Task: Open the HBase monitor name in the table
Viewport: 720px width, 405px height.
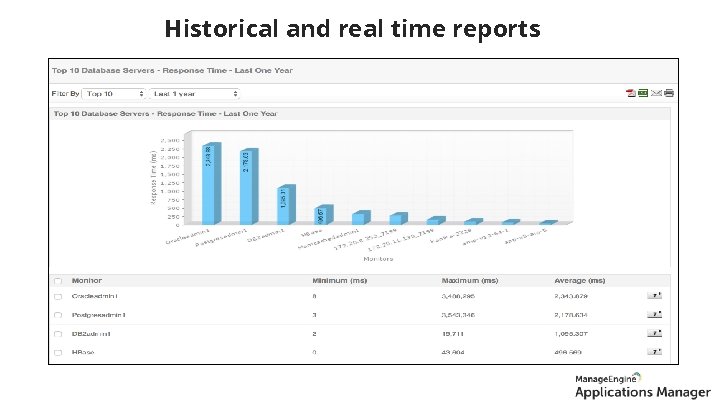Action: 83,352
